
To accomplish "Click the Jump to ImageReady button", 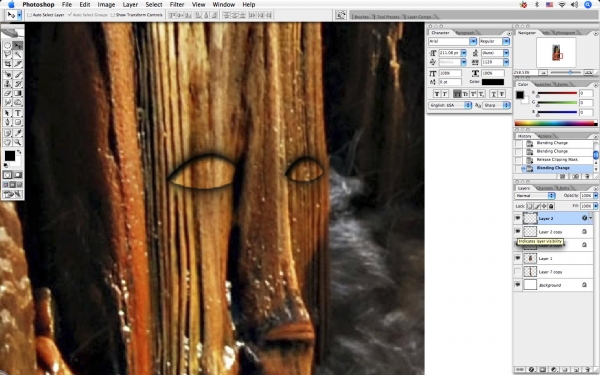I will (13, 194).
